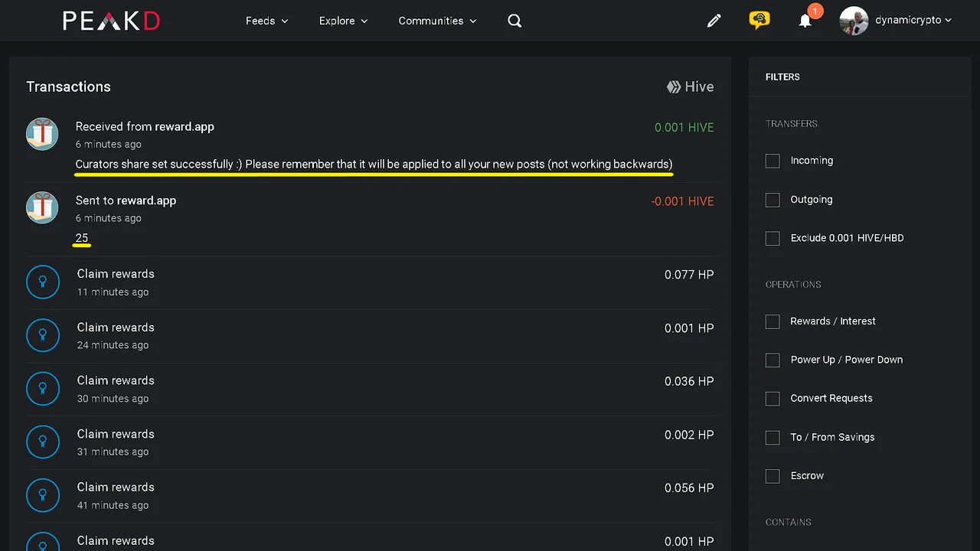Check Exclude 0.001 HIVE/HBD filter
Image resolution: width=980 pixels, height=551 pixels.
point(773,238)
